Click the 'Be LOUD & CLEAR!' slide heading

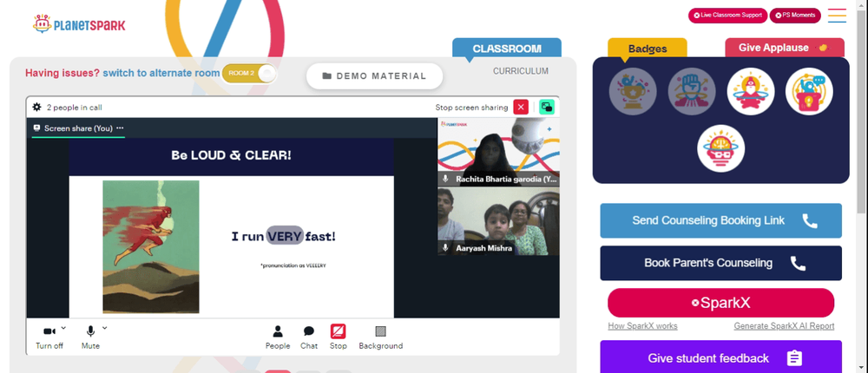point(232,155)
